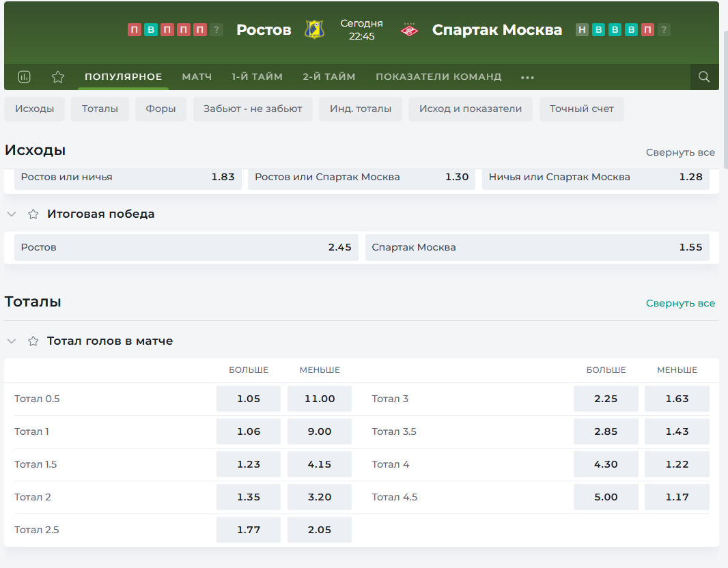728x568 pixels.
Task: Select Тотал 2.5 Больше odds 1.77
Action: click(249, 530)
